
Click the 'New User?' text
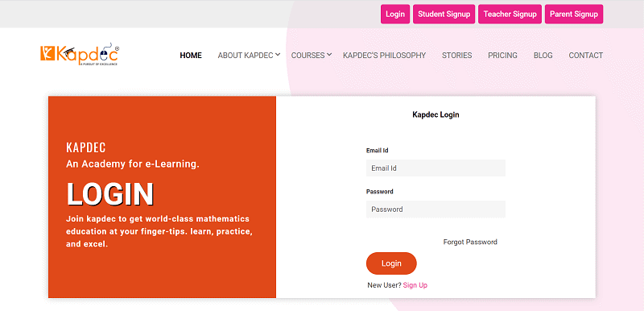click(x=385, y=285)
